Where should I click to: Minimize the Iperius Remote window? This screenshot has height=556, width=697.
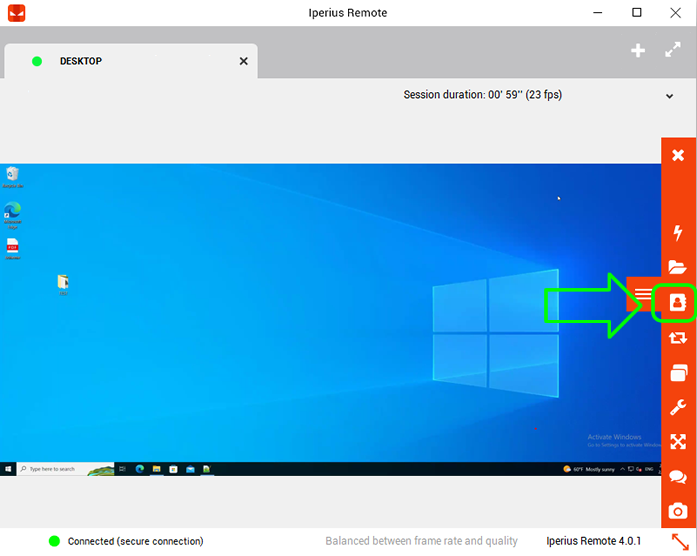(x=598, y=13)
